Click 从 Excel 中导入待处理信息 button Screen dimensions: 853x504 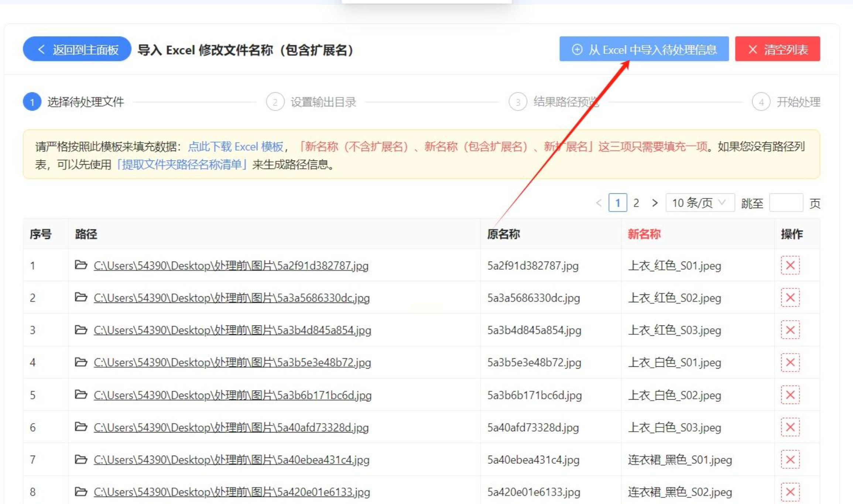tap(644, 49)
